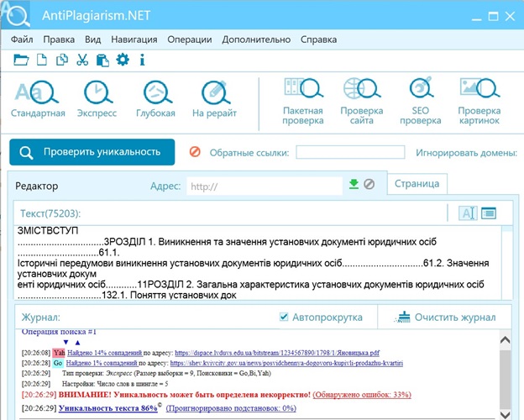
Task: Select Стандартная check mode
Action: pos(38,98)
